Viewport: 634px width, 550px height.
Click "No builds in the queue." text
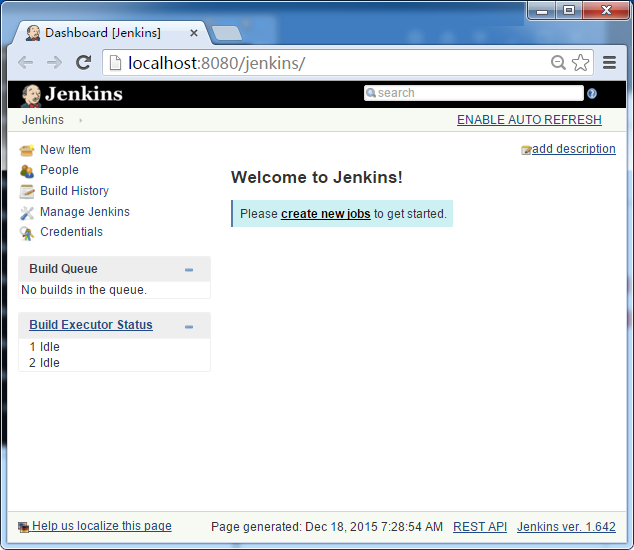click(x=84, y=290)
